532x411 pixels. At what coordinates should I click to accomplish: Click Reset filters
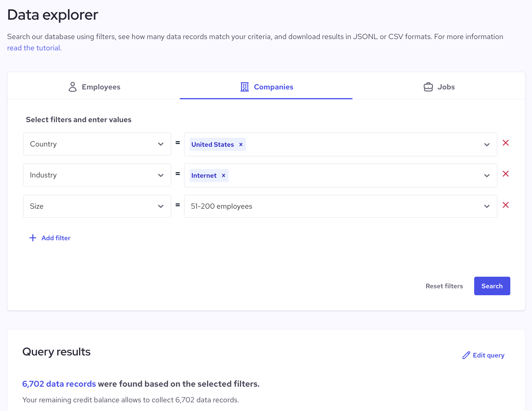click(444, 286)
